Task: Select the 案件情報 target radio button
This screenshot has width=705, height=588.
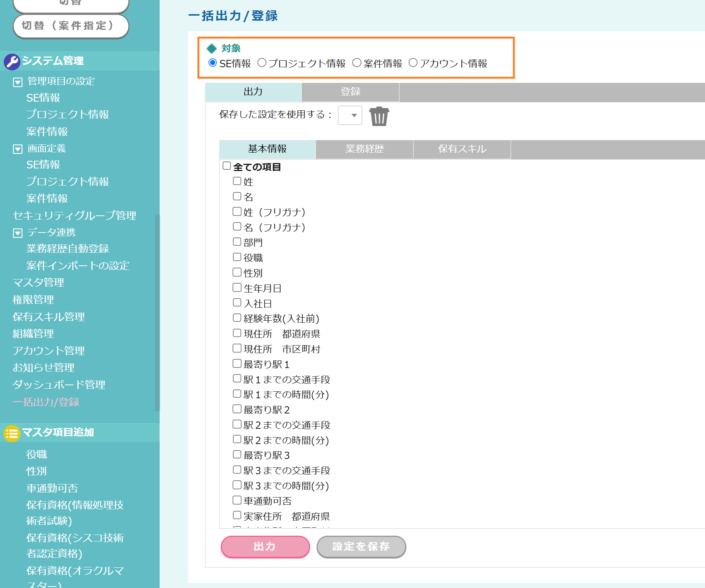Action: (x=356, y=63)
